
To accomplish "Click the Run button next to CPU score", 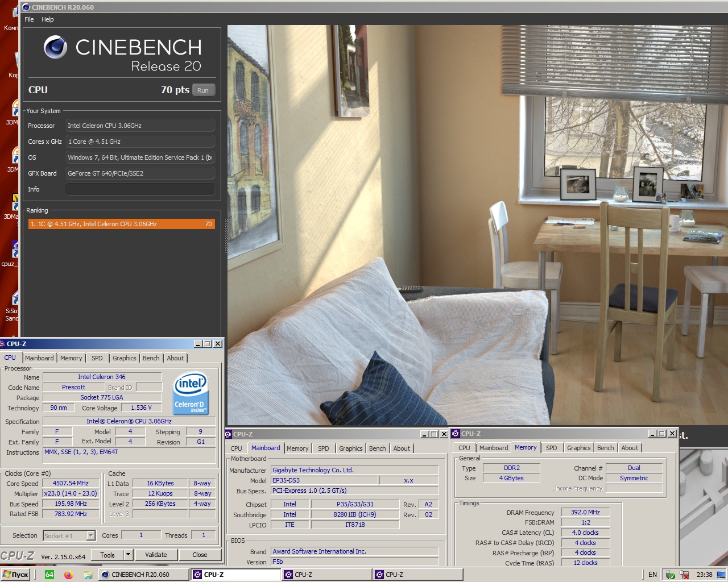I will (x=203, y=90).
